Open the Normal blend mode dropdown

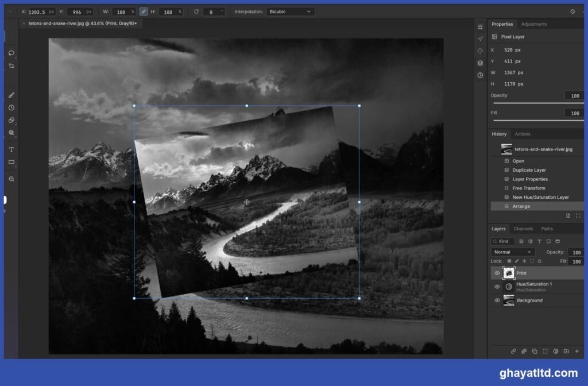coord(513,252)
